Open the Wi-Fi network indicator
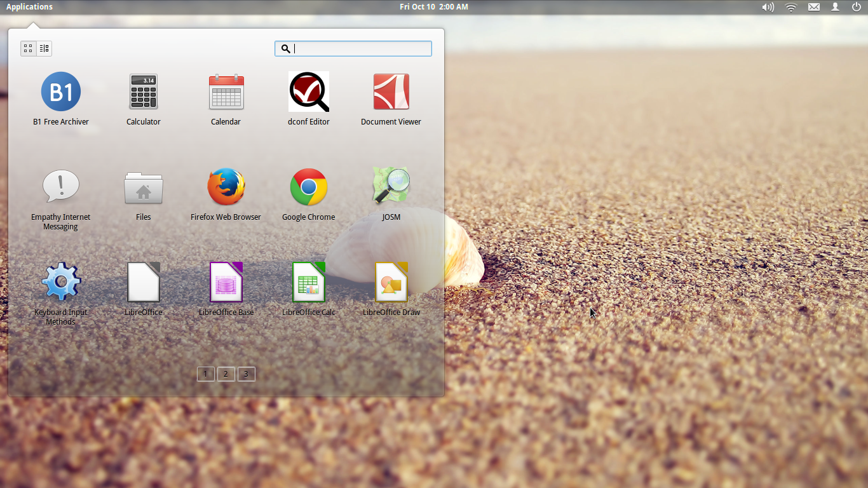 [791, 7]
